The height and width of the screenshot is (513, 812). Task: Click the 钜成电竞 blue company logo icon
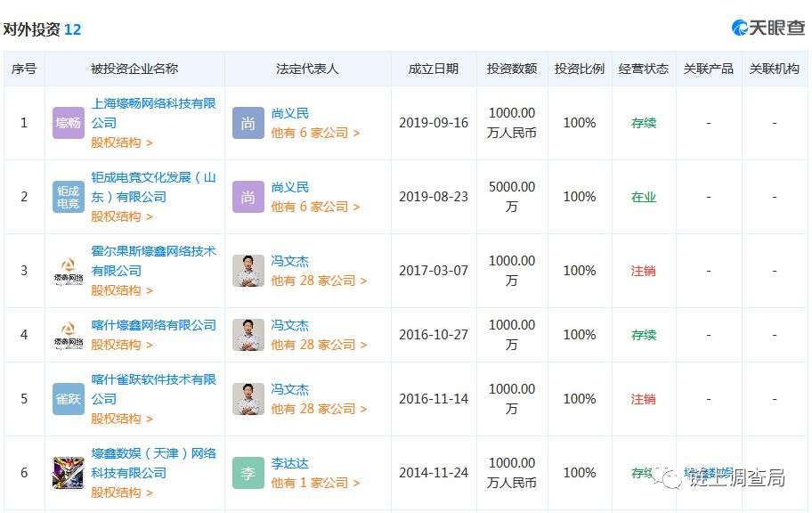[x=69, y=197]
